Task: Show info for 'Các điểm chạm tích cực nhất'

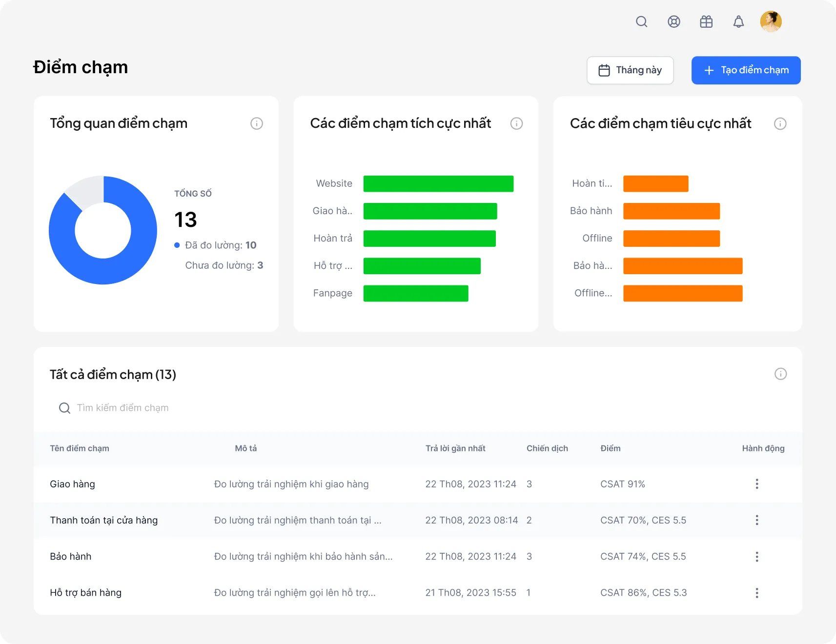Action: [x=516, y=123]
